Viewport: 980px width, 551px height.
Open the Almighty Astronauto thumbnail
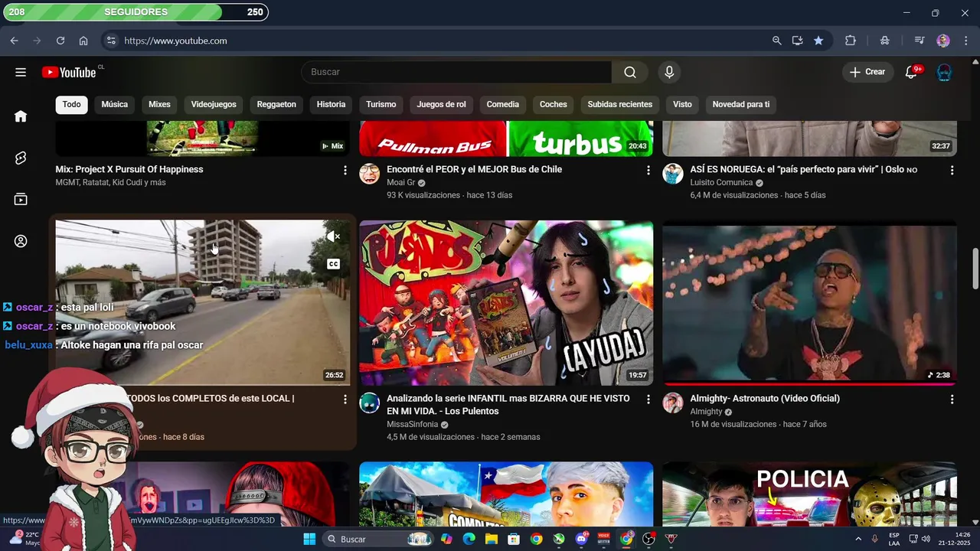pyautogui.click(x=809, y=303)
